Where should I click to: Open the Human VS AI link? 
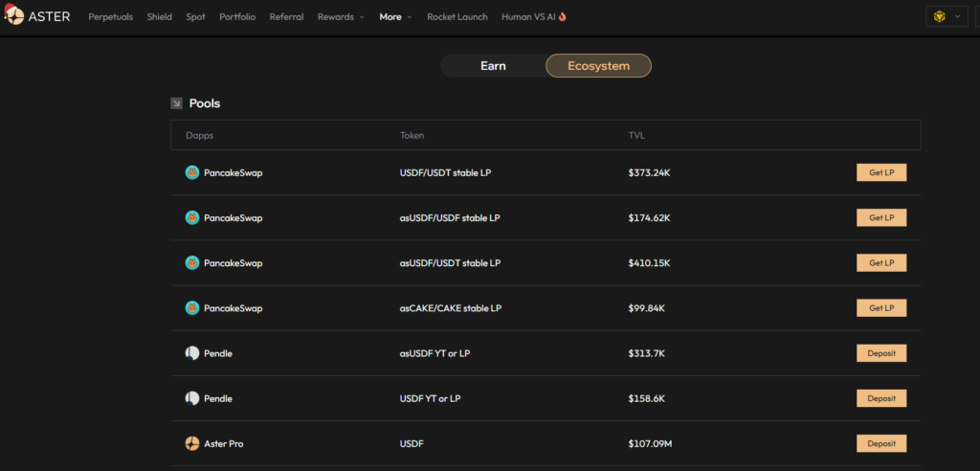534,16
